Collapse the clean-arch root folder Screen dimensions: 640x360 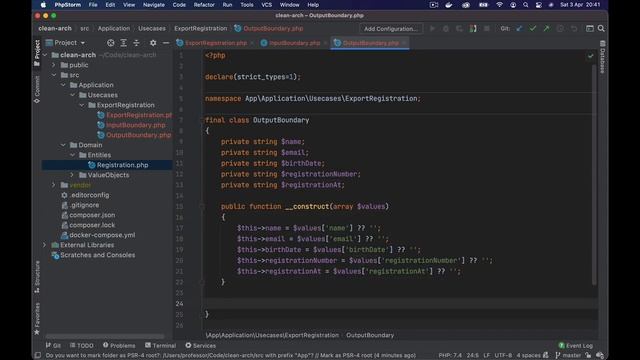point(45,55)
